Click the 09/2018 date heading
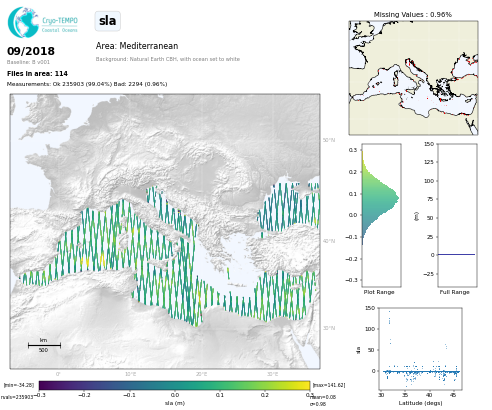The height and width of the screenshot is (410, 492). tap(31, 51)
